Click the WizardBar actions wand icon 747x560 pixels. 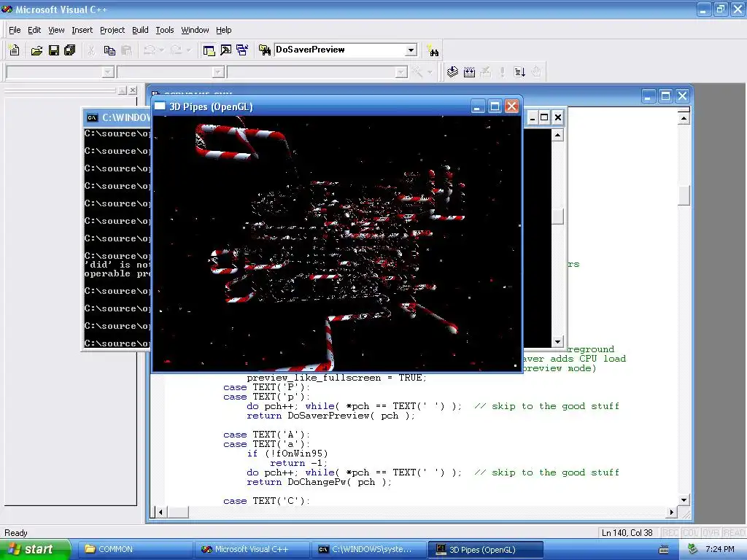pos(417,72)
